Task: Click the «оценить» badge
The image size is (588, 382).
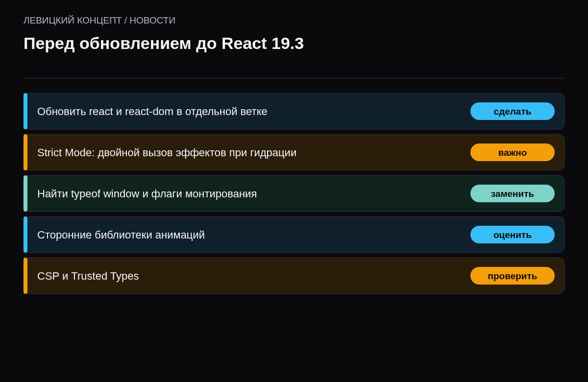Action: point(513,235)
